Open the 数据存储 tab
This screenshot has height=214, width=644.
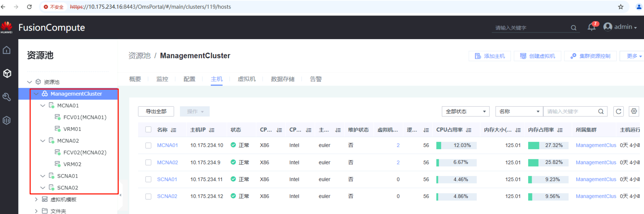click(x=282, y=79)
